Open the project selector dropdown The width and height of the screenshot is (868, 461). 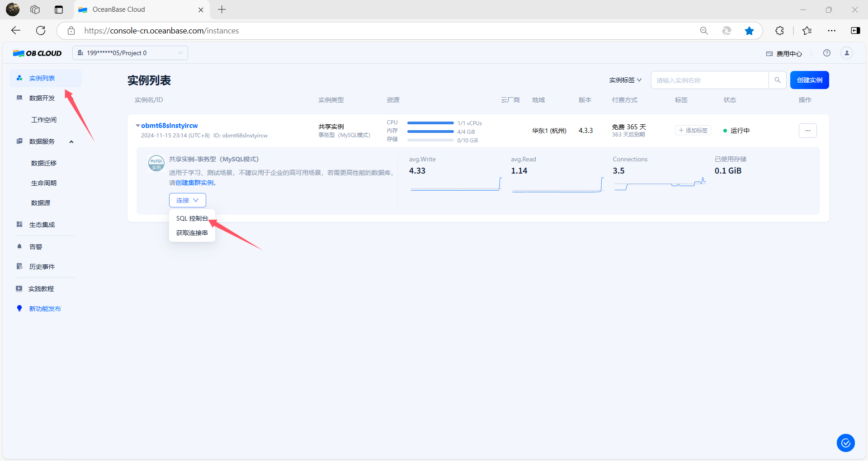tap(130, 53)
